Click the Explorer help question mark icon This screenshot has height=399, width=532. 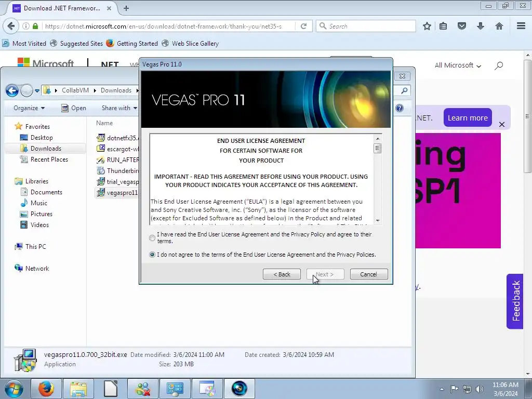[400, 108]
